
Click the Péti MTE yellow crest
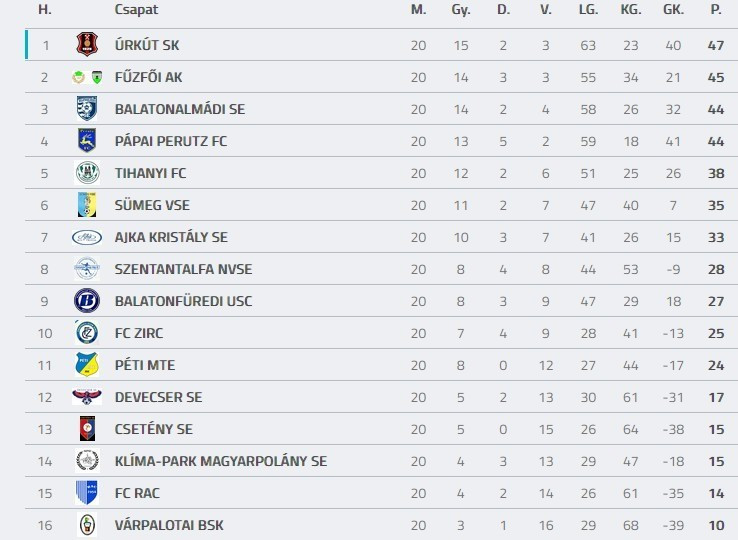87,365
